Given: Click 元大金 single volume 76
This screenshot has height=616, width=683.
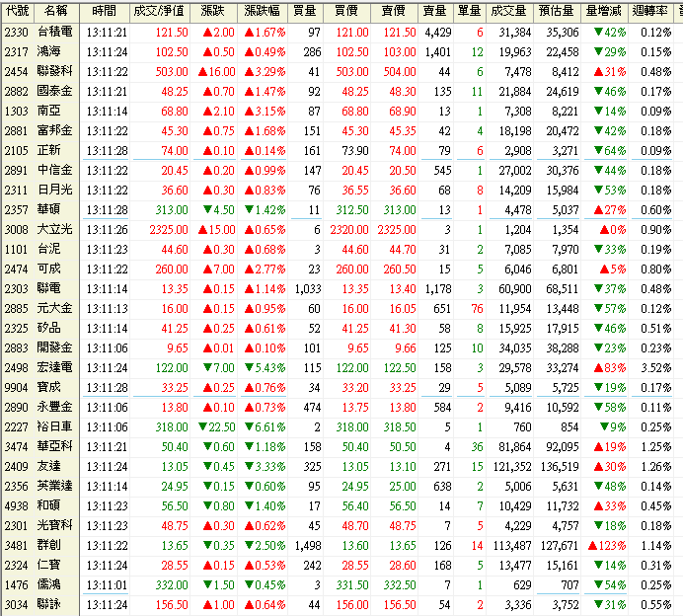Looking at the screenshot, I should pos(477,308).
